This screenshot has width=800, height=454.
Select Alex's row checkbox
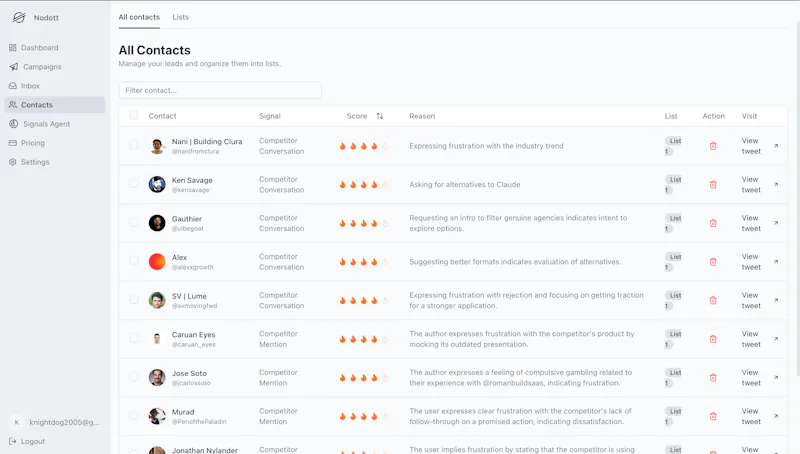pyautogui.click(x=134, y=261)
